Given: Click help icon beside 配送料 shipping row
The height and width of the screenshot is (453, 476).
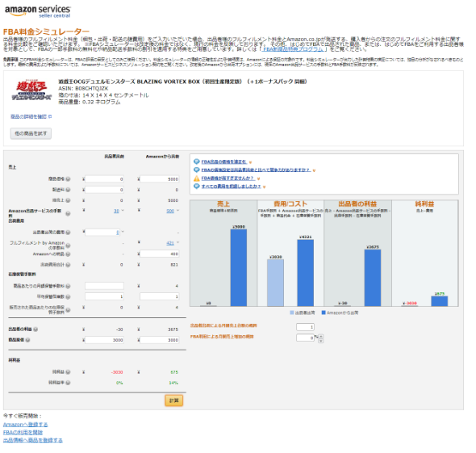Looking at the screenshot, I should pyautogui.click(x=68, y=190).
